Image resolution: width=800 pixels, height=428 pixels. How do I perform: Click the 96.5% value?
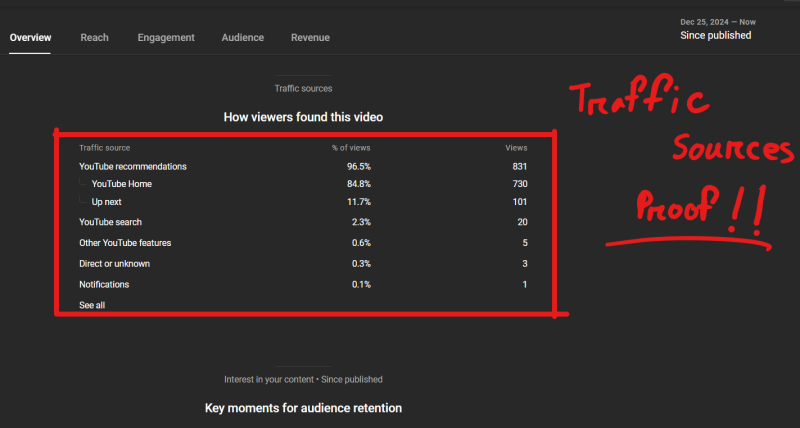click(359, 166)
